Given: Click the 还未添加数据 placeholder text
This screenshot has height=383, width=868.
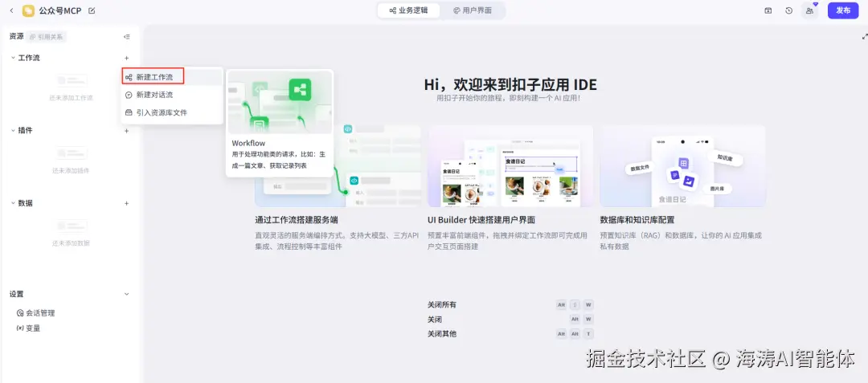Looking at the screenshot, I should [x=71, y=243].
